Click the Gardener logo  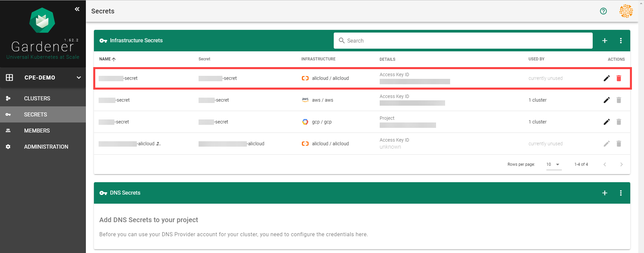pyautogui.click(x=42, y=21)
